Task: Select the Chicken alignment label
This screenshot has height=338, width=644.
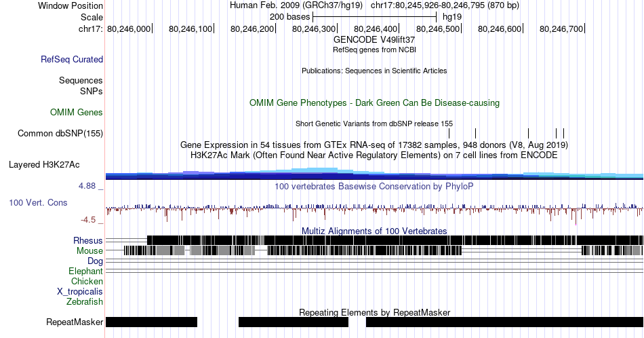Action: 87,281
